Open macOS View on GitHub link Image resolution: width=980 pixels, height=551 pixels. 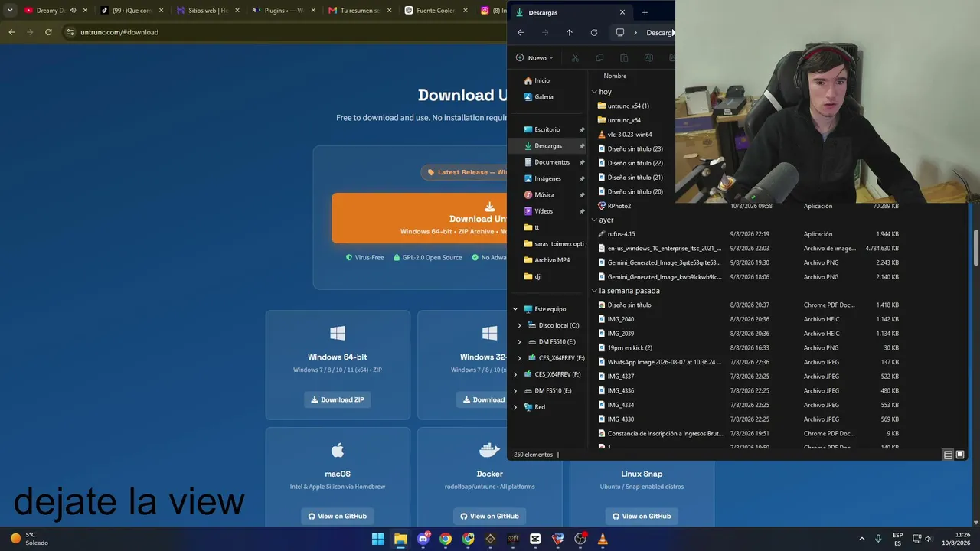coord(337,516)
